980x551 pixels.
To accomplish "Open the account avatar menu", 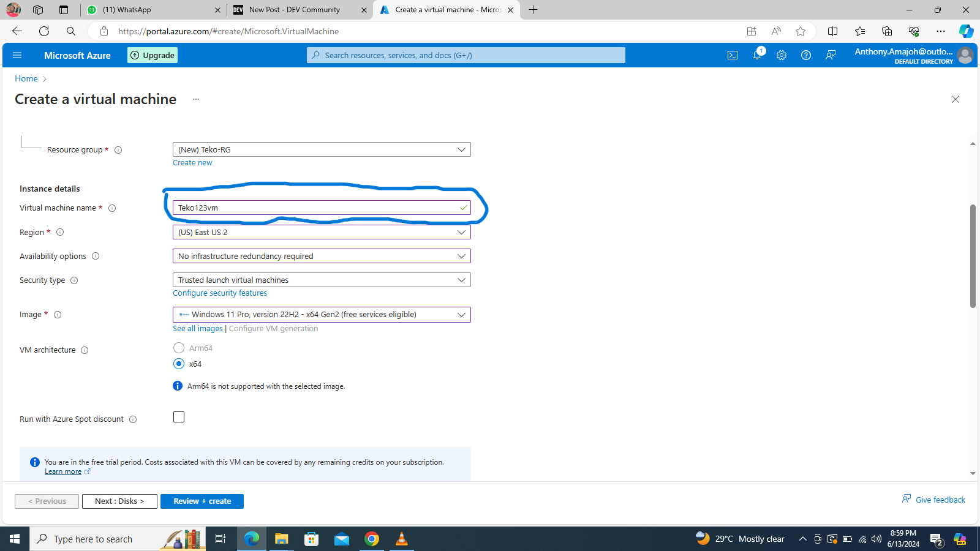I will pos(965,55).
